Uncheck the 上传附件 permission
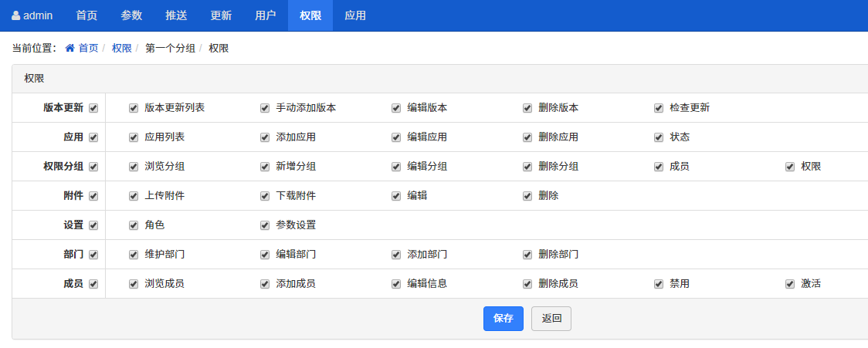This screenshot has width=868, height=348. pos(134,196)
